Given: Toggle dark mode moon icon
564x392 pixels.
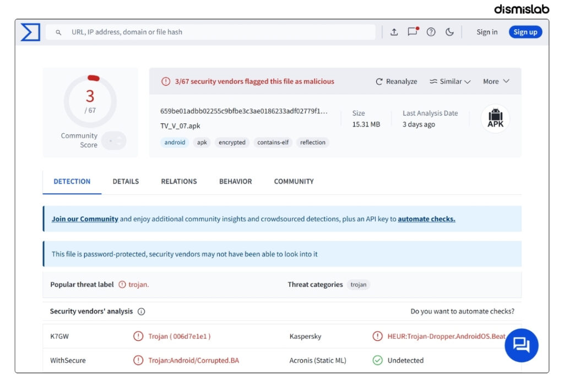Looking at the screenshot, I should click(449, 32).
